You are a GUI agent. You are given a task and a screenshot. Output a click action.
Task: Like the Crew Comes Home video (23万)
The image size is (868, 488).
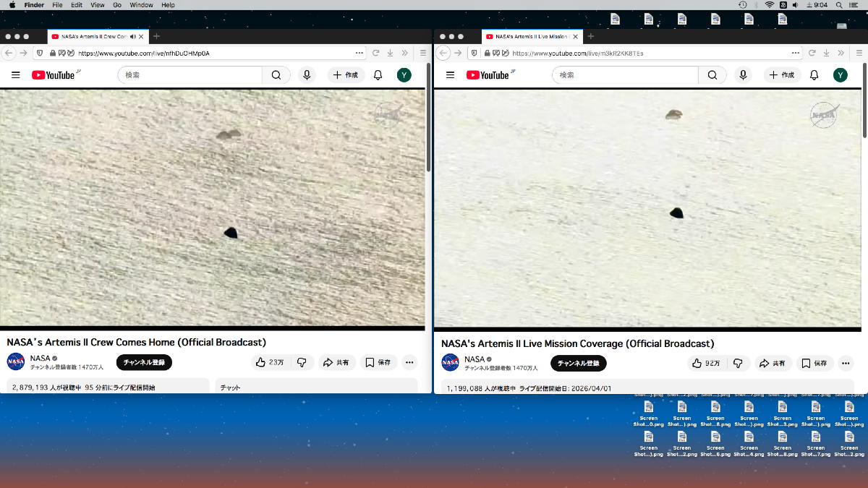tap(271, 362)
